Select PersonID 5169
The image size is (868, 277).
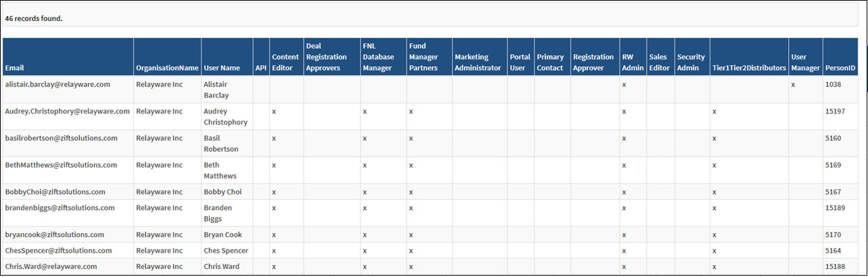point(833,165)
